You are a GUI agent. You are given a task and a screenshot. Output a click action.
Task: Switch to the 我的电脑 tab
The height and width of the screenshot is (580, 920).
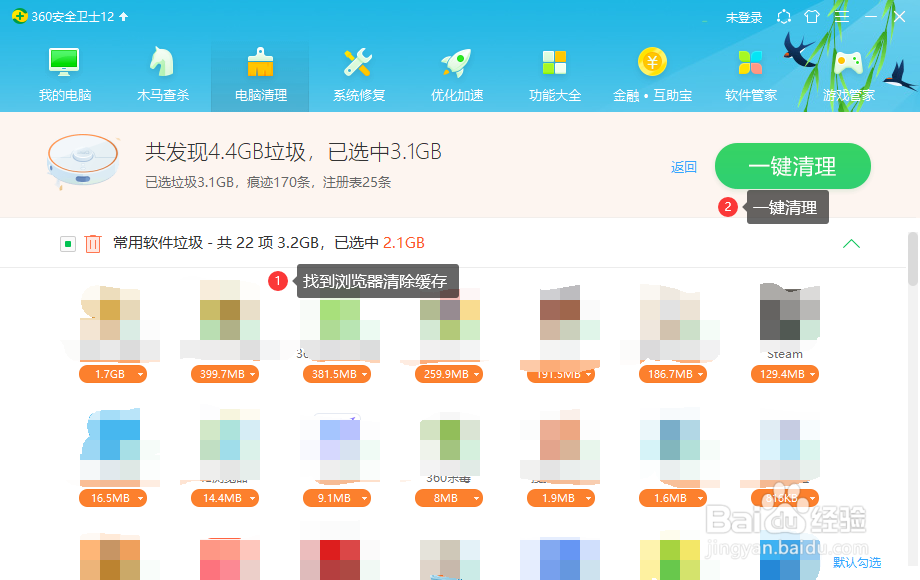(x=64, y=70)
